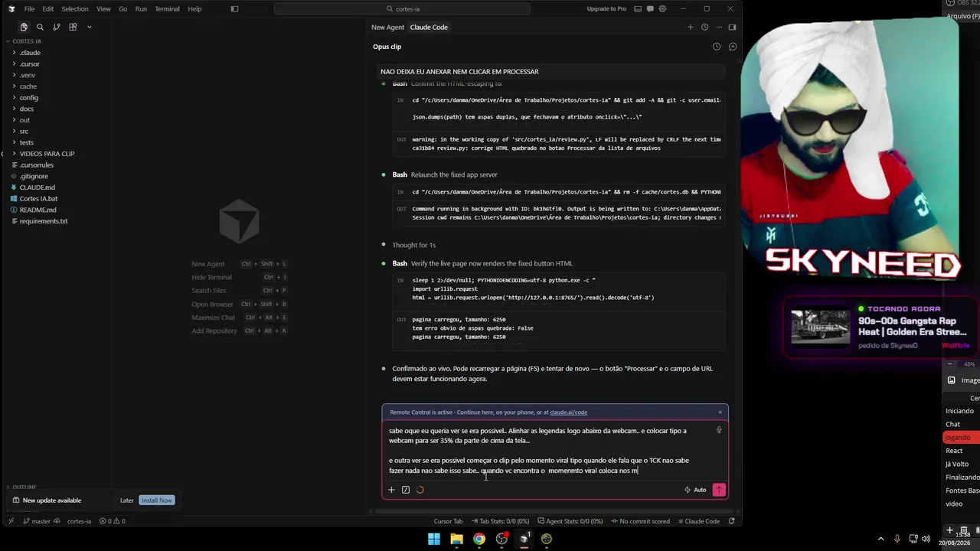This screenshot has width=980, height=551.
Task: Open the Auto mode selector
Action: 695,490
